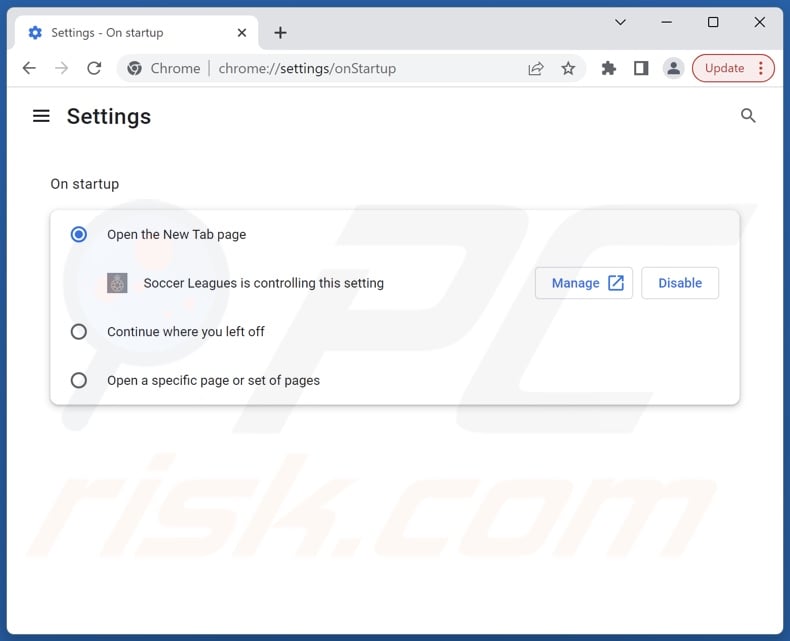Bookmark this tab with the star icon
The image size is (790, 641).
568,68
